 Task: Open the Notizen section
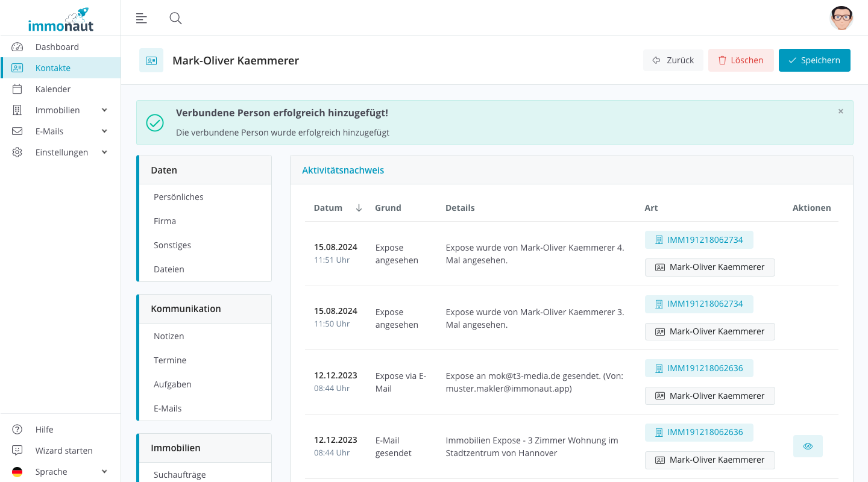coord(169,336)
